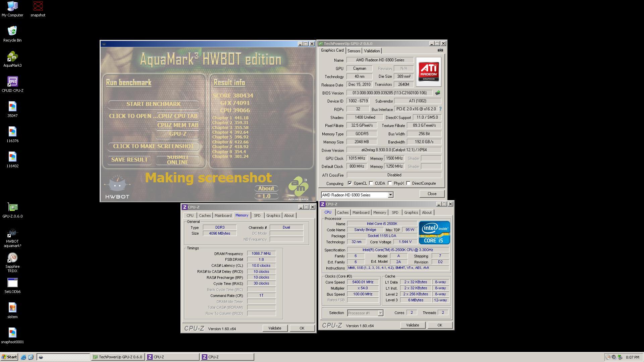
Task: Select the sistem desktop icon
Action: [12, 311]
